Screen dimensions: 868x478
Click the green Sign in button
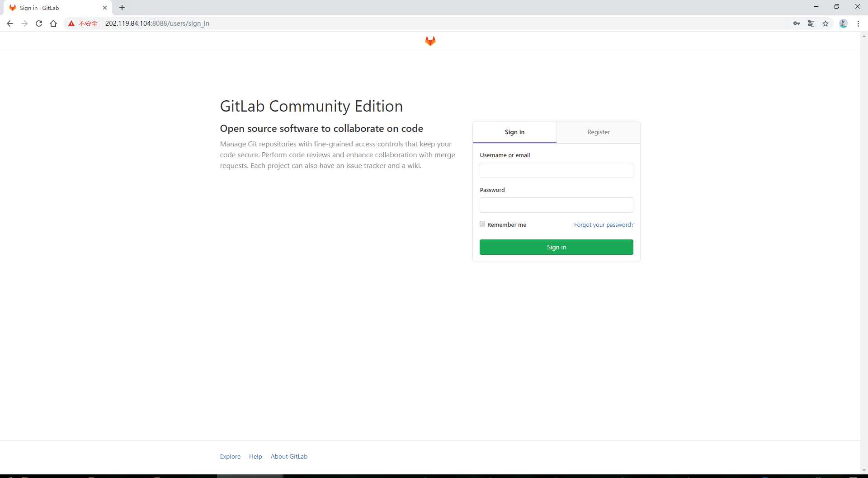click(556, 247)
